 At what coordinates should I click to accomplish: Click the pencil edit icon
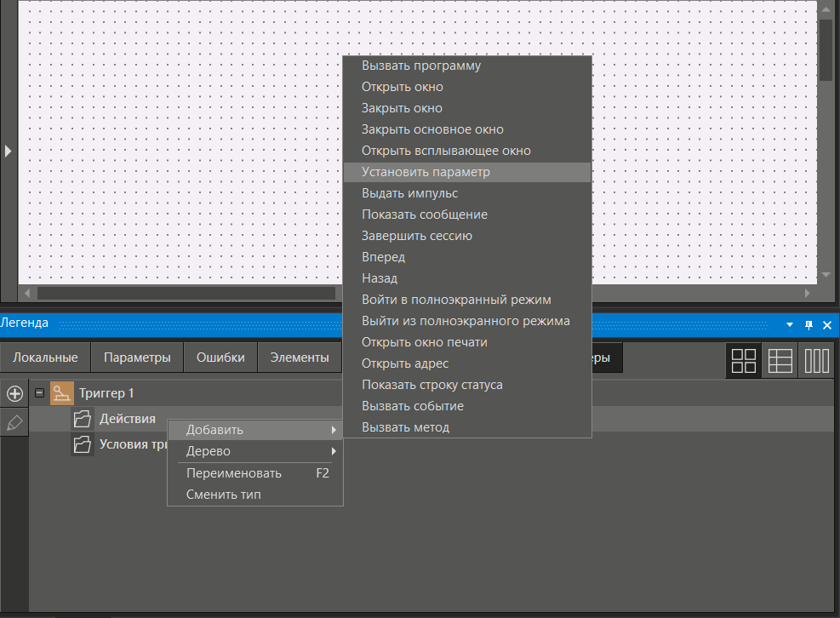pyautogui.click(x=14, y=423)
